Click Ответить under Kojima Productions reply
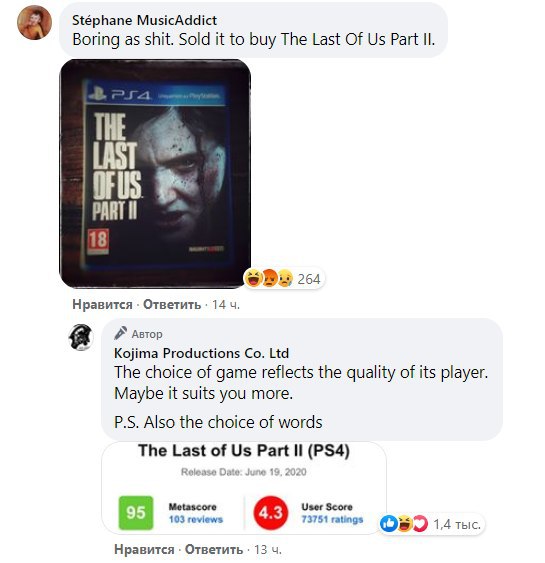Screen dimensions: 545x563 [x=214, y=549]
